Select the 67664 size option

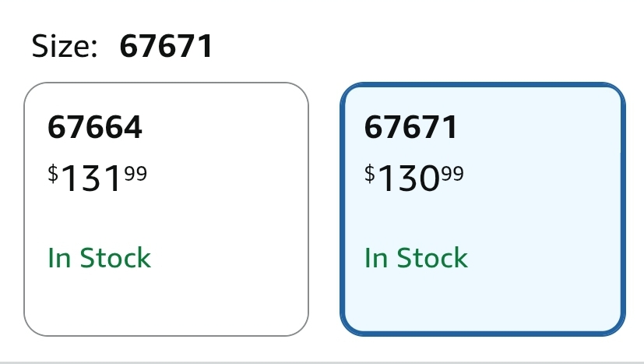(x=166, y=209)
